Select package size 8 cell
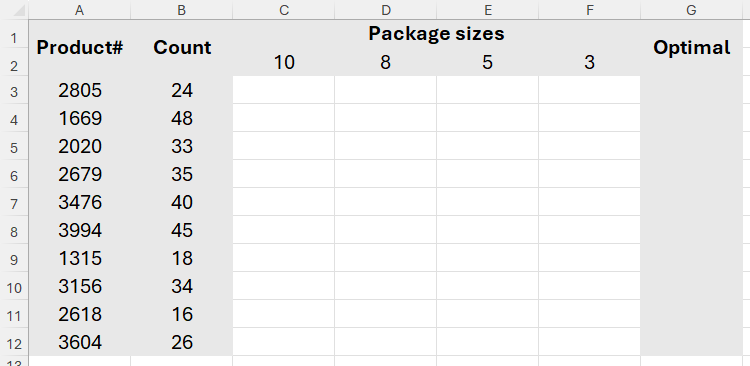This screenshot has width=750, height=366. (386, 62)
